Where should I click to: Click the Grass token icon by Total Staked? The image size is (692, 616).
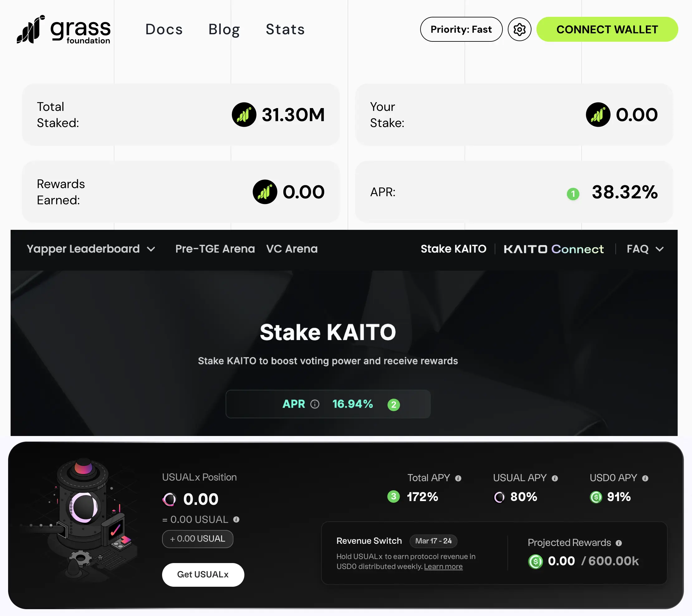[x=244, y=115]
